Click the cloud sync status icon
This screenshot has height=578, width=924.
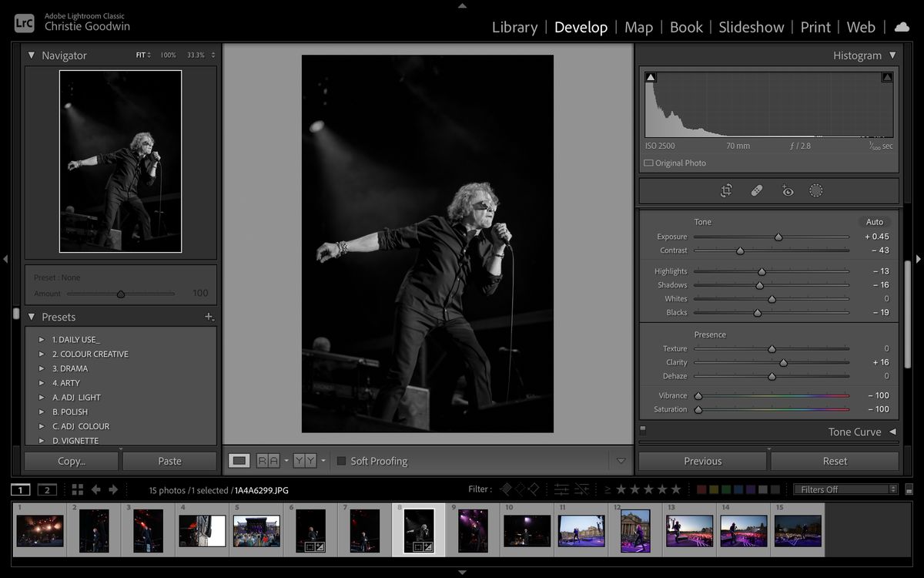pyautogui.click(x=901, y=27)
